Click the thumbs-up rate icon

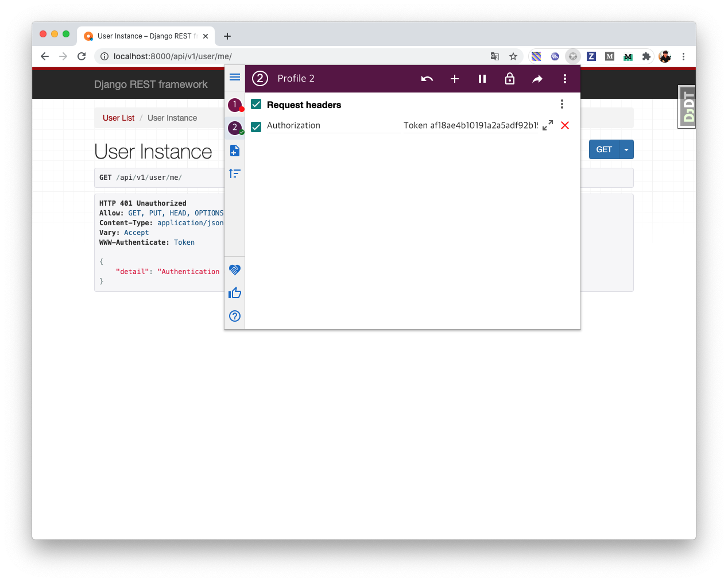[235, 293]
